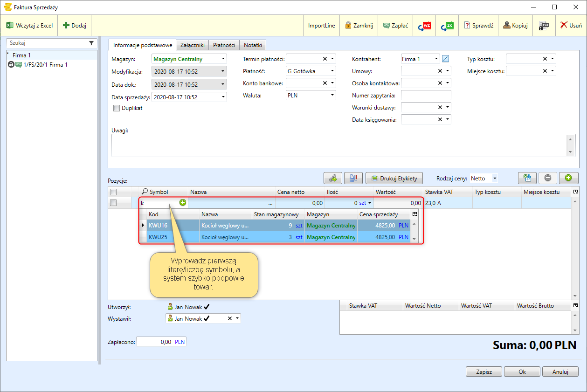The image size is (587, 392).
Task: Click green plus icon in Symbol cell
Action: (183, 203)
